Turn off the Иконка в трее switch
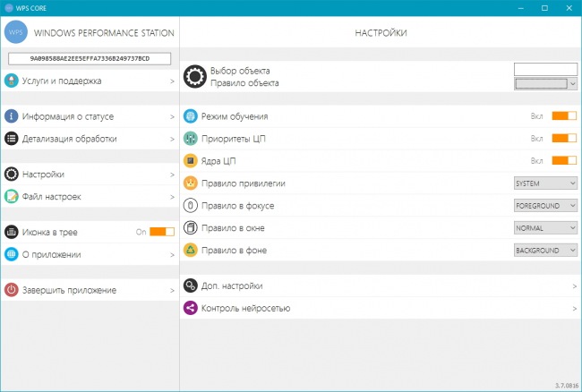Viewport: 582px width, 392px height. click(162, 232)
